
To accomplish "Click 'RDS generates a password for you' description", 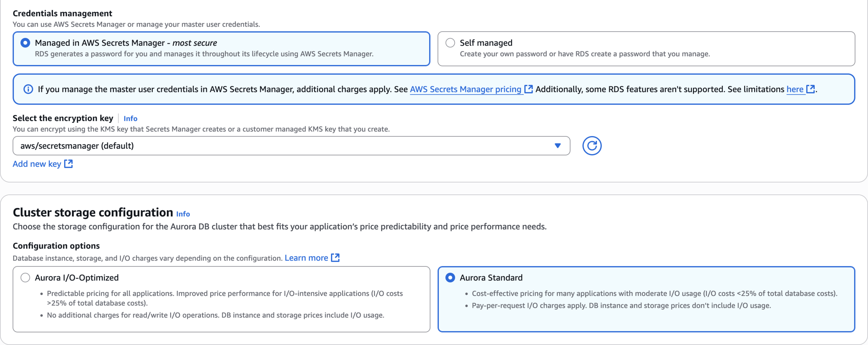I will [204, 54].
